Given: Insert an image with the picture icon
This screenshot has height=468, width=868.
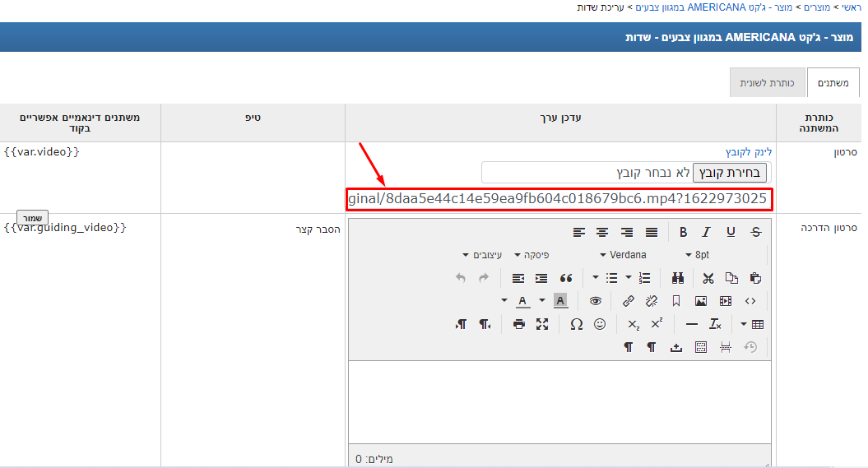Looking at the screenshot, I should [x=701, y=301].
